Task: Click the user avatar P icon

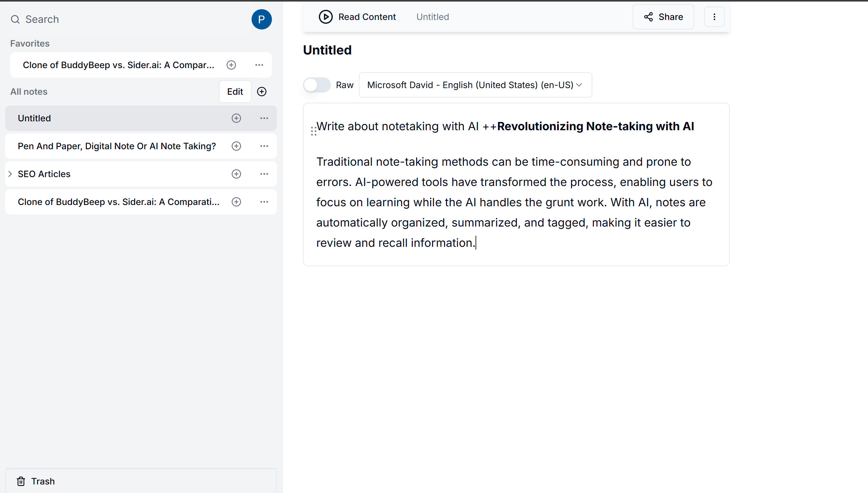Action: click(261, 19)
